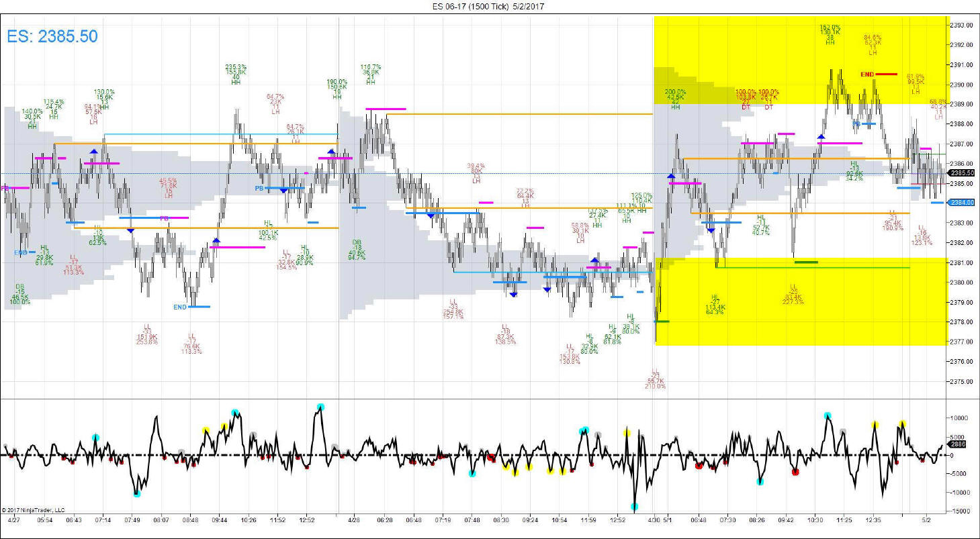Click the 2382.00 price level label
980x539 pixels.
962,242
